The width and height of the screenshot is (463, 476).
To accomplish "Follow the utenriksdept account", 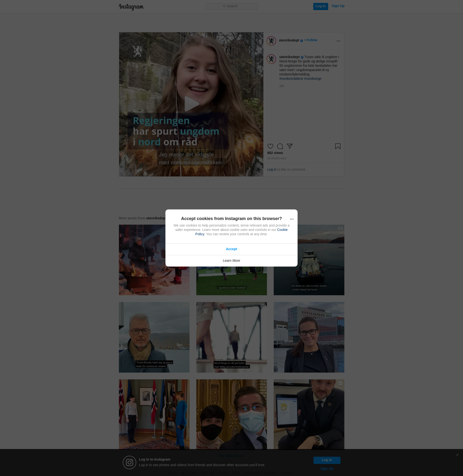I will pyautogui.click(x=312, y=40).
